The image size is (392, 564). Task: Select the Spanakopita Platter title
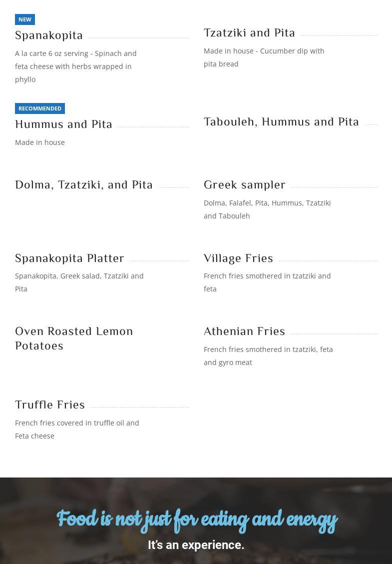pyautogui.click(x=69, y=258)
